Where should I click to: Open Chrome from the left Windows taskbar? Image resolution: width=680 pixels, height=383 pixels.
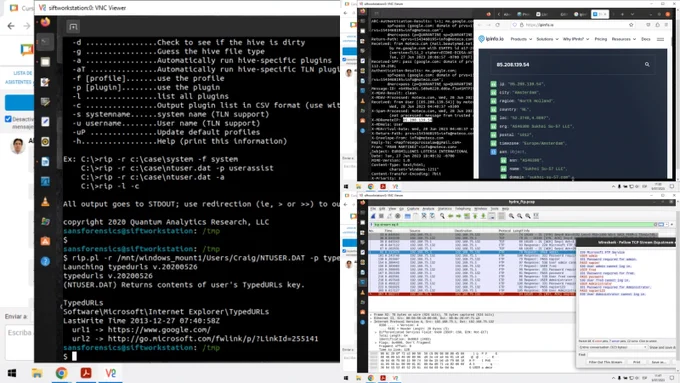(x=61, y=373)
